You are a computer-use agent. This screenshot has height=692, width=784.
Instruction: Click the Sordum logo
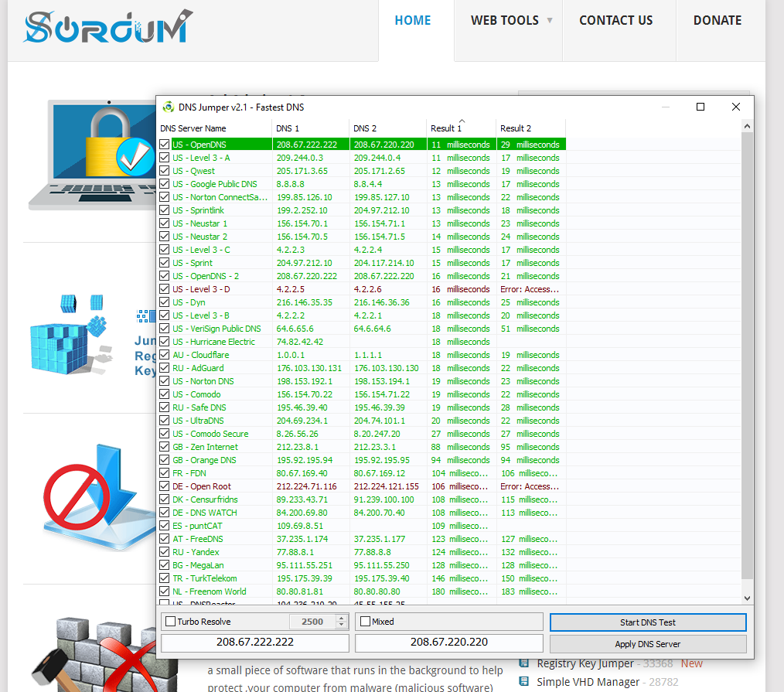(108, 26)
